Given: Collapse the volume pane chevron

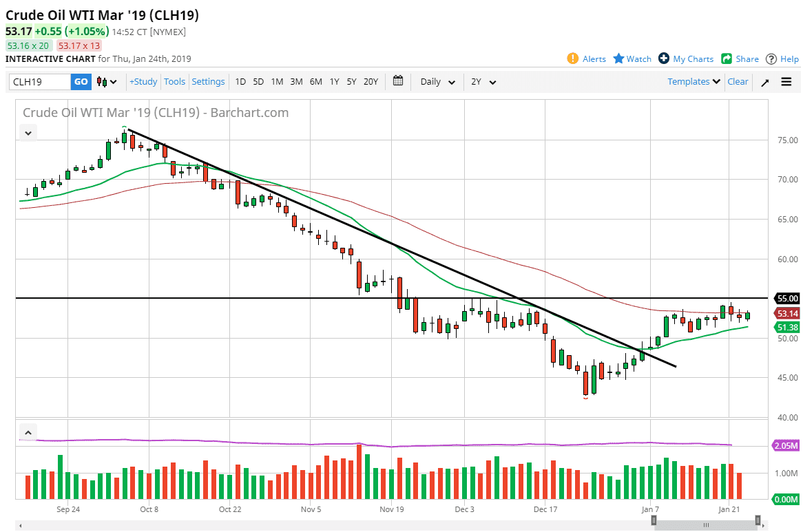Looking at the screenshot, I should point(28,433).
